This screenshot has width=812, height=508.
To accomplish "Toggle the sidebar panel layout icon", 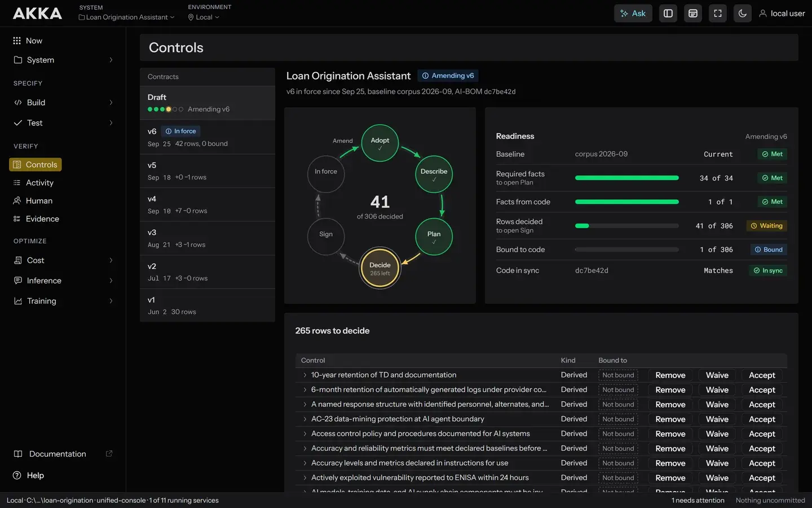I will point(668,14).
